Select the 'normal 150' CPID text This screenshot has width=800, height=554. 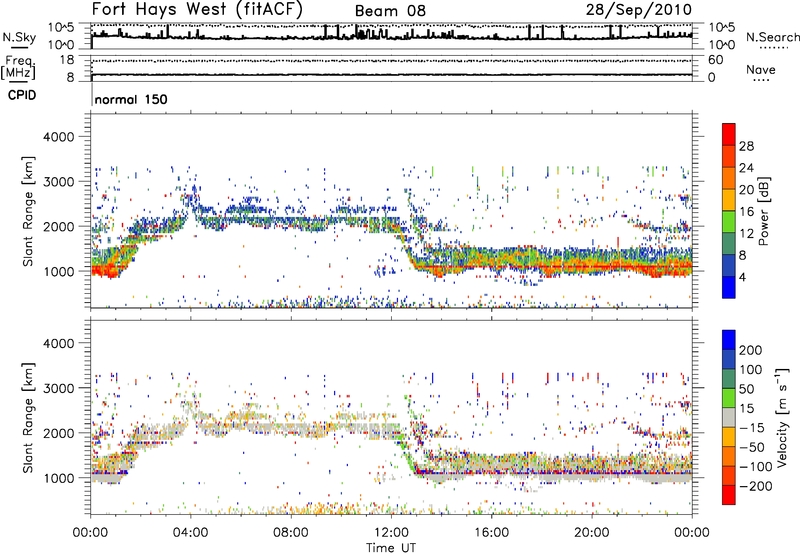coord(131,99)
